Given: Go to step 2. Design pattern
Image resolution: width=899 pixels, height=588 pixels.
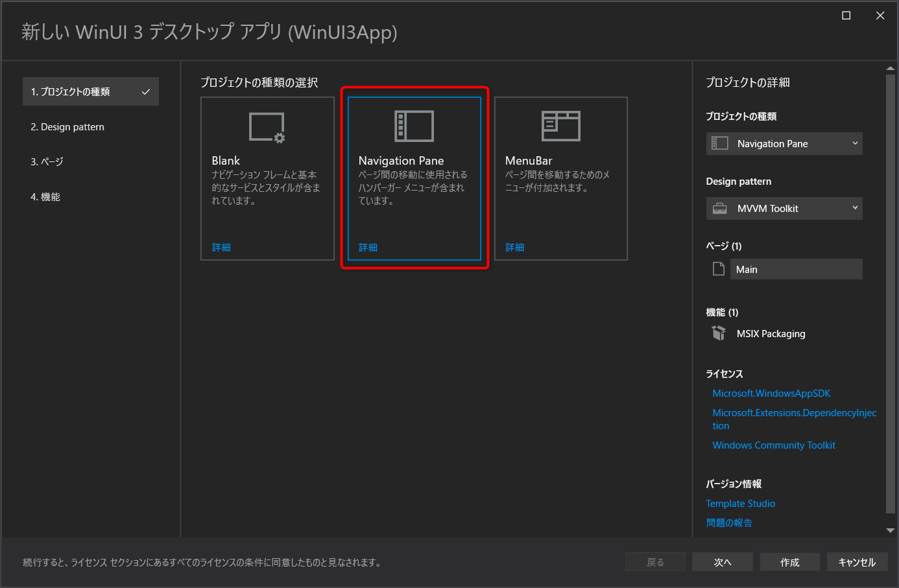Looking at the screenshot, I should (x=67, y=127).
